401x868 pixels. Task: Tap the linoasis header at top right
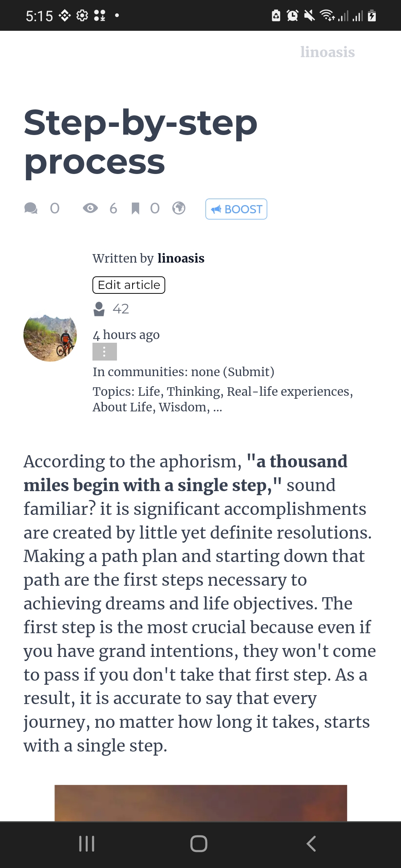[327, 52]
